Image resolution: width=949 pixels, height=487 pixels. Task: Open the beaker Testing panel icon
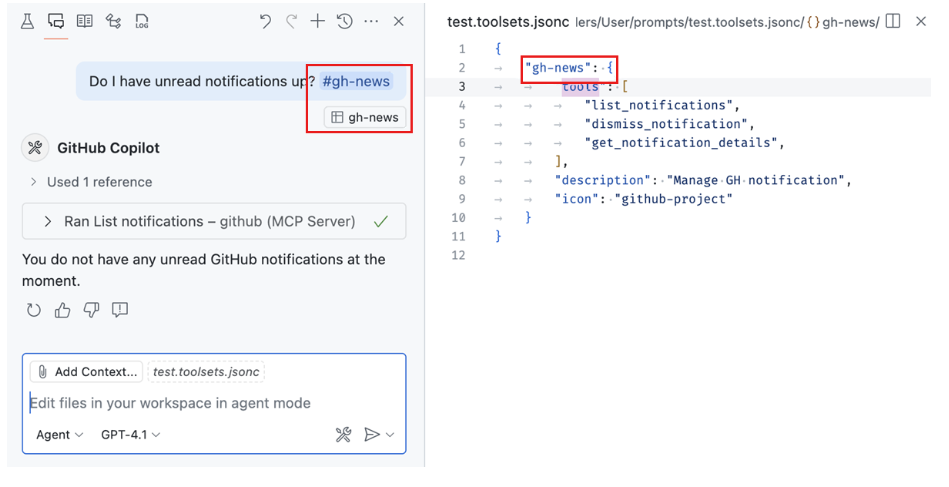(27, 22)
